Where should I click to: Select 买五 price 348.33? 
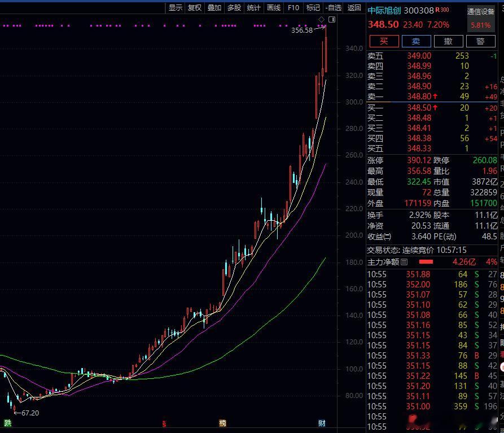[x=419, y=148]
